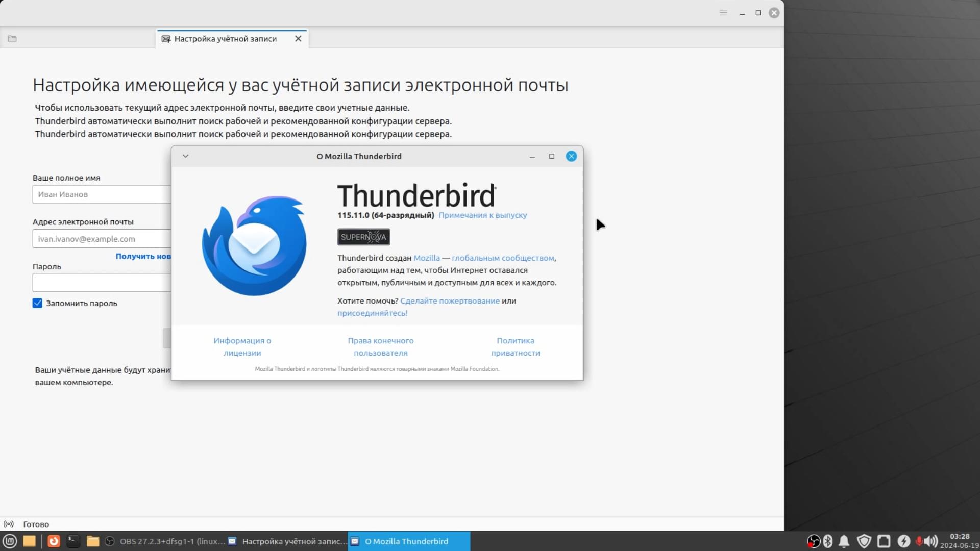This screenshot has width=980, height=551.
Task: Select the О Mozilla Thunderbird taskbar entry
Action: pyautogui.click(x=409, y=541)
